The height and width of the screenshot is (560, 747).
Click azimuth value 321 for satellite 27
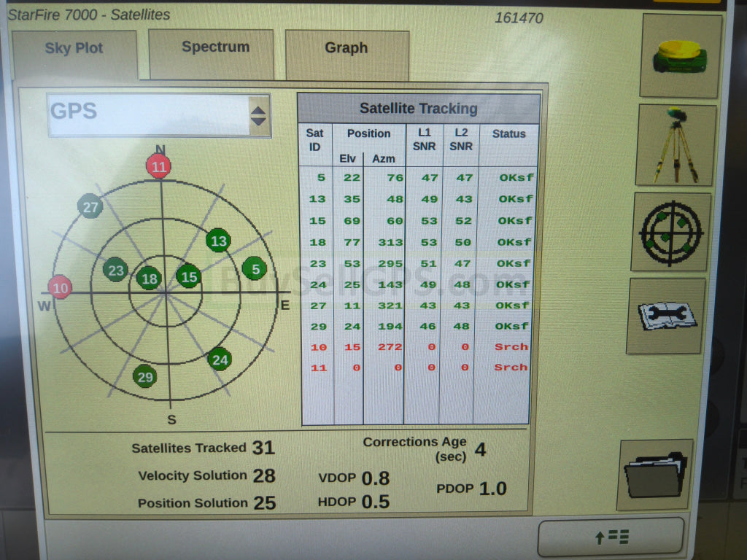coord(390,306)
